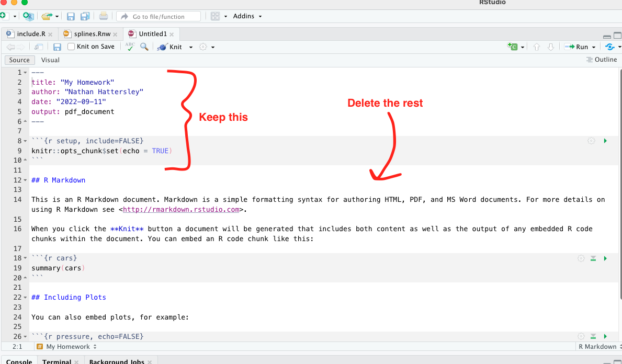622x364 pixels.
Task: Click the Save All icon
Action: (85, 16)
